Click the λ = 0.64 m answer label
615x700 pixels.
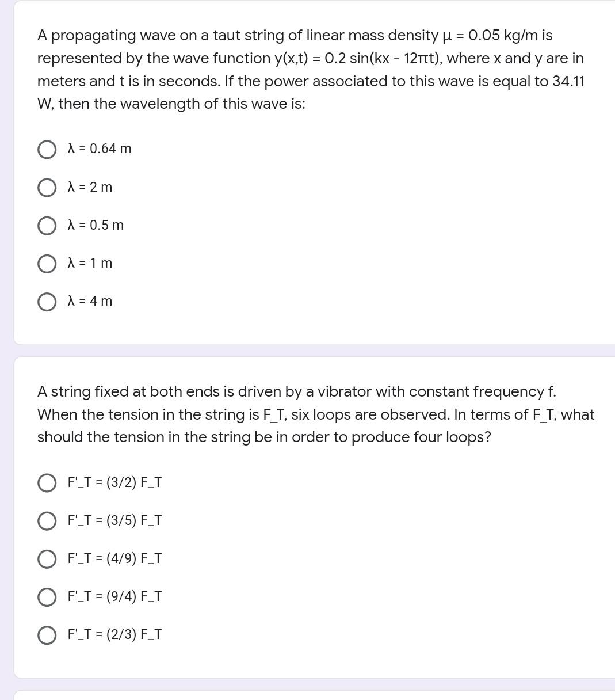click(100, 149)
